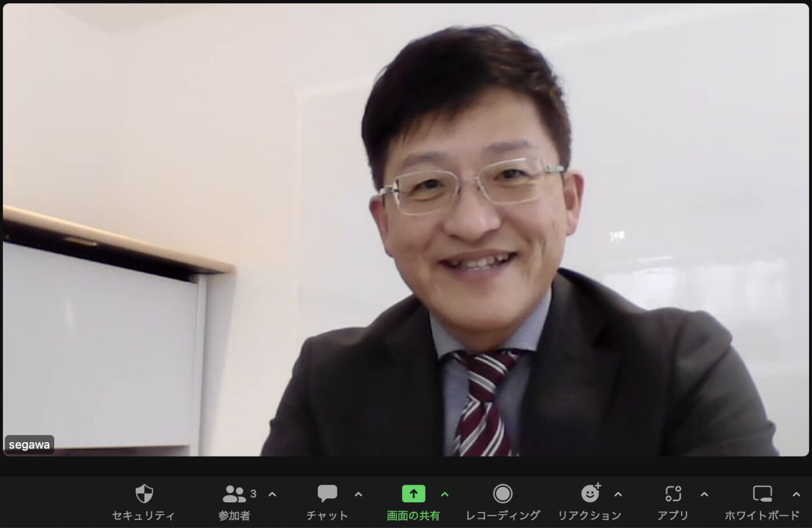This screenshot has width=812, height=528.
Task: Open the Whiteboard icon
Action: point(762,494)
